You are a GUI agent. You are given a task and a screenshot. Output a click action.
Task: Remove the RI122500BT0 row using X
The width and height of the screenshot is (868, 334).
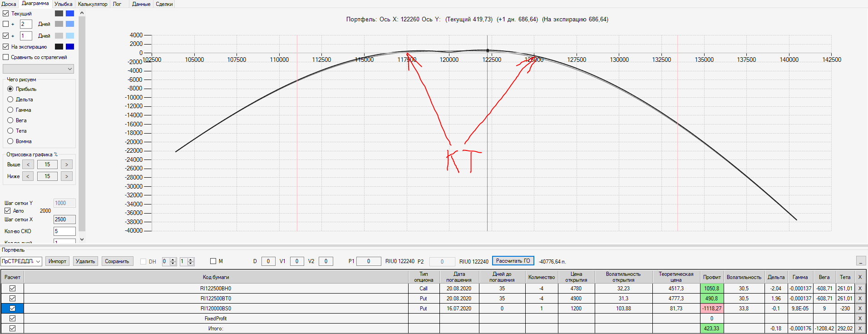click(x=860, y=299)
